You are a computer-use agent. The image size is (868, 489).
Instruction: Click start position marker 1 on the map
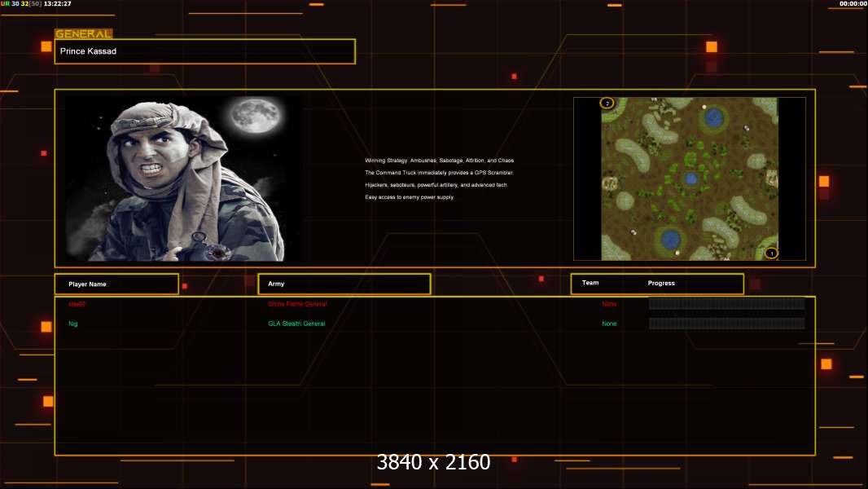point(771,253)
